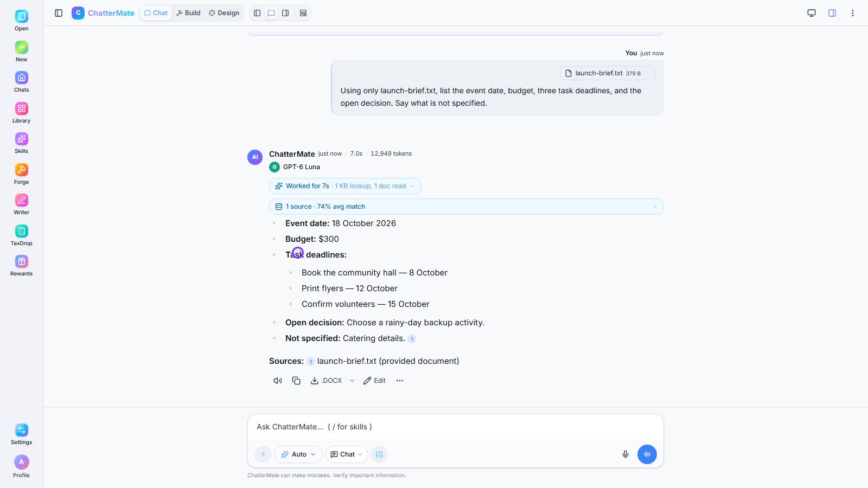Expand the 'Worked for 7s' details

pyautogui.click(x=345, y=186)
